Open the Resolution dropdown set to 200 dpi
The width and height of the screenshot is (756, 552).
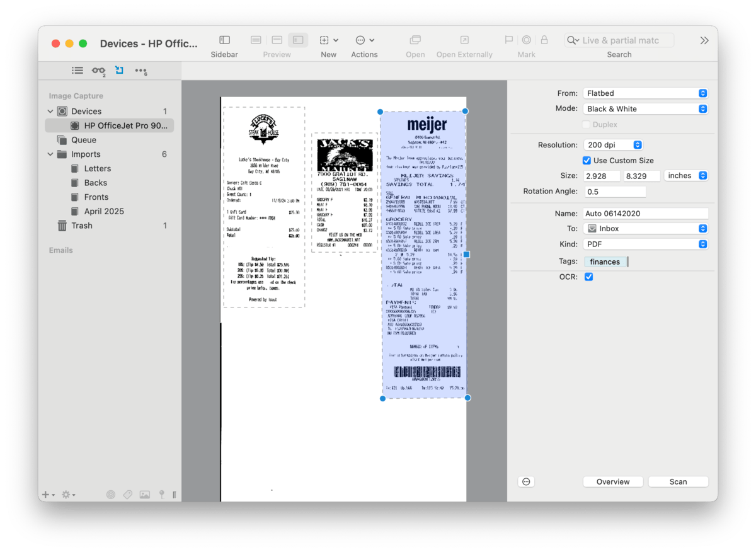[x=613, y=145]
